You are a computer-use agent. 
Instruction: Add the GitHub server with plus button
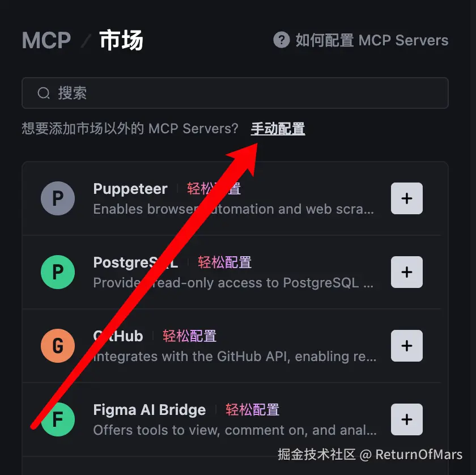pos(406,346)
